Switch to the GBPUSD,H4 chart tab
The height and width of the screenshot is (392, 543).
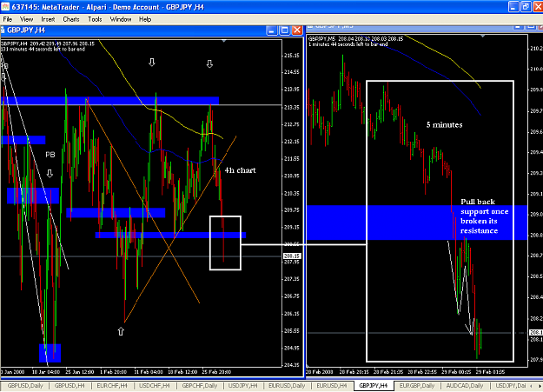tap(70, 385)
